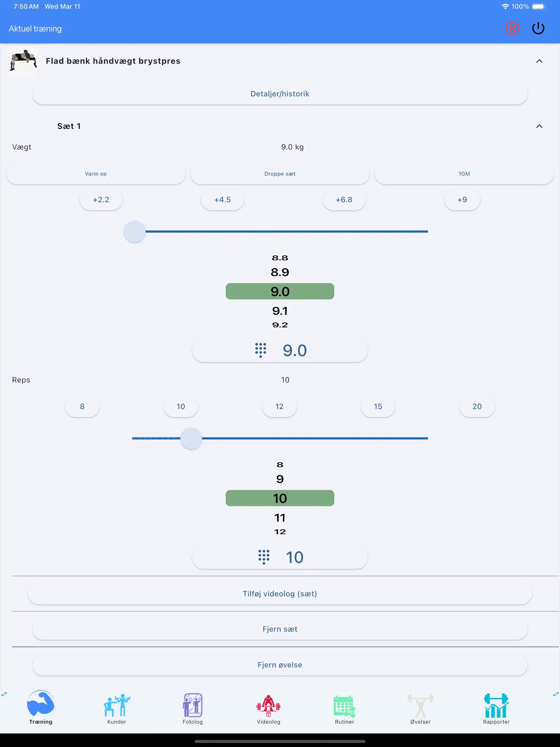The width and height of the screenshot is (560, 747).
Task: Toggle the Droppe sæt option
Action: (280, 173)
